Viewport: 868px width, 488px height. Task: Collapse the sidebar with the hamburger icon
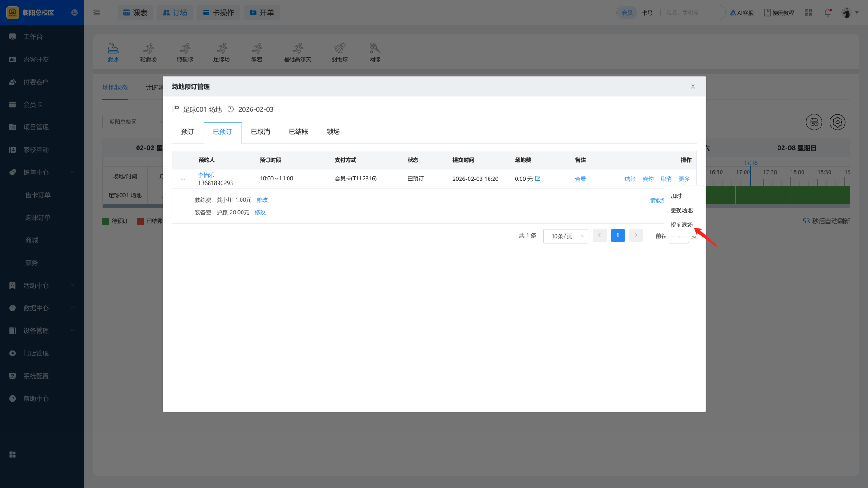tap(96, 13)
